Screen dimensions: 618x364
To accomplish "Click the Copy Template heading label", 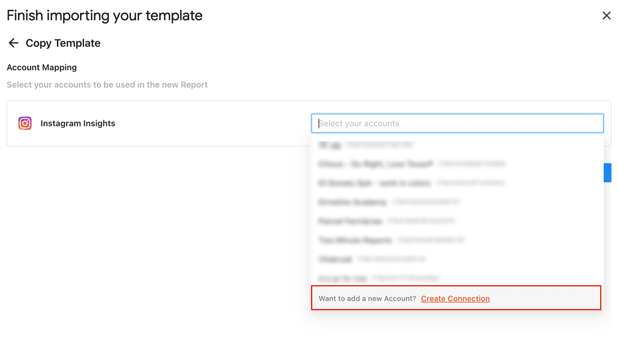I will click(63, 43).
